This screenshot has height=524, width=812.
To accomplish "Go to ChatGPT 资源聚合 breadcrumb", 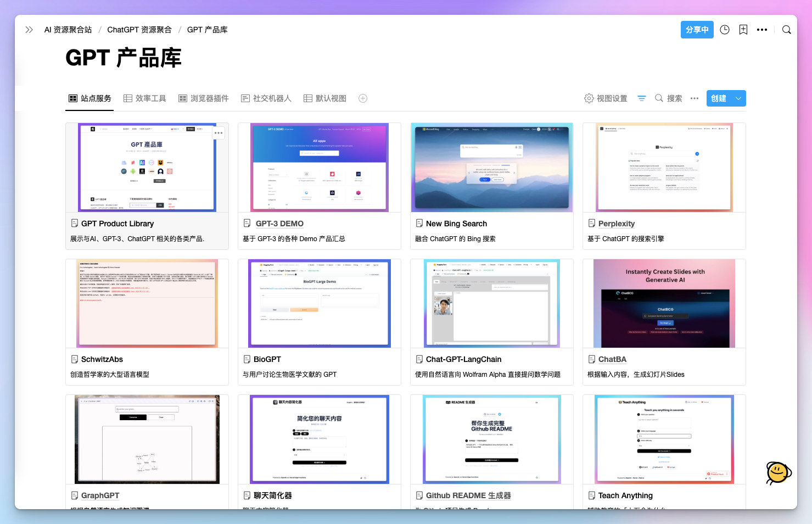I will coord(139,30).
